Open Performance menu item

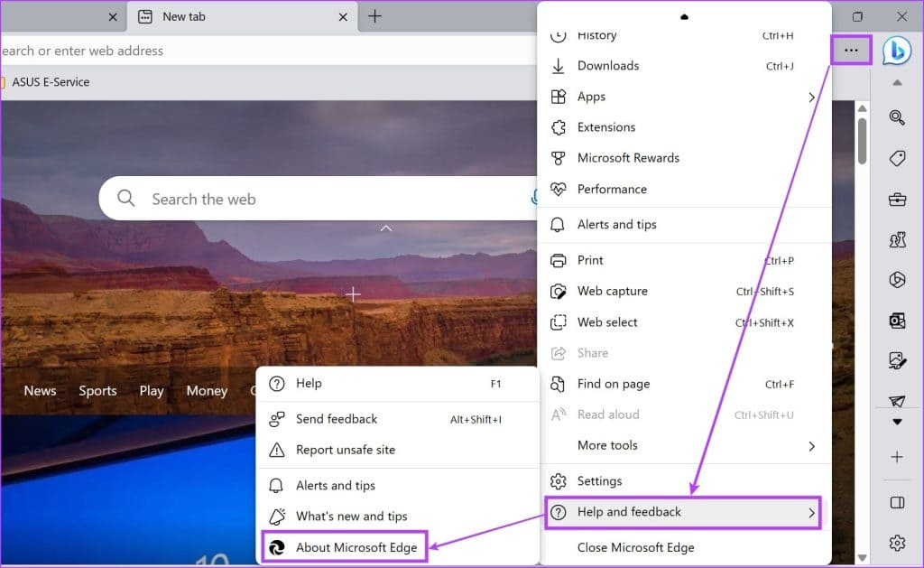684,190
